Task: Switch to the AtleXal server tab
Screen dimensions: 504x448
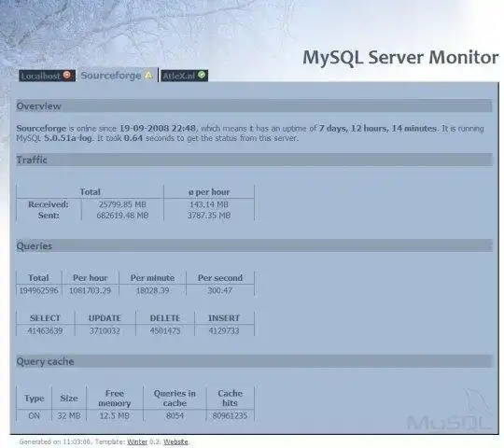Action: click(184, 76)
